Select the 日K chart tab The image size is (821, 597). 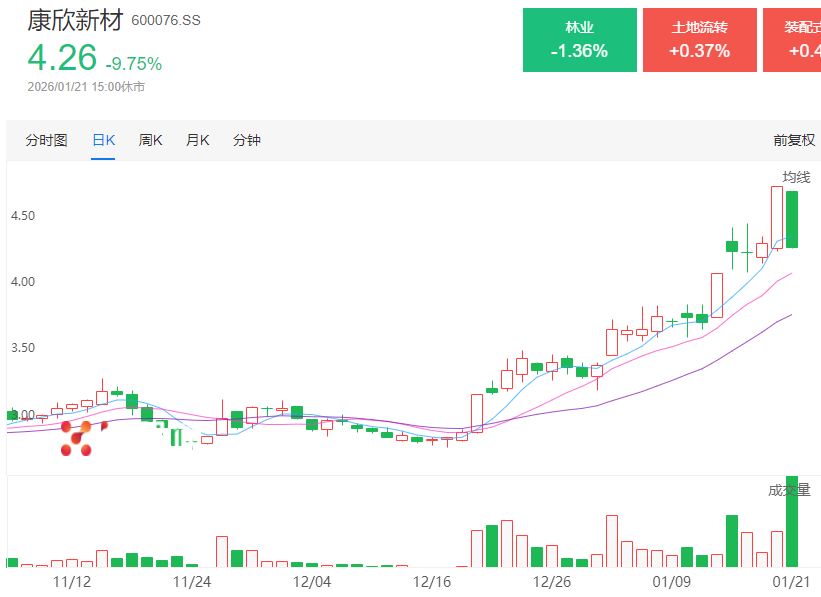pyautogui.click(x=103, y=140)
